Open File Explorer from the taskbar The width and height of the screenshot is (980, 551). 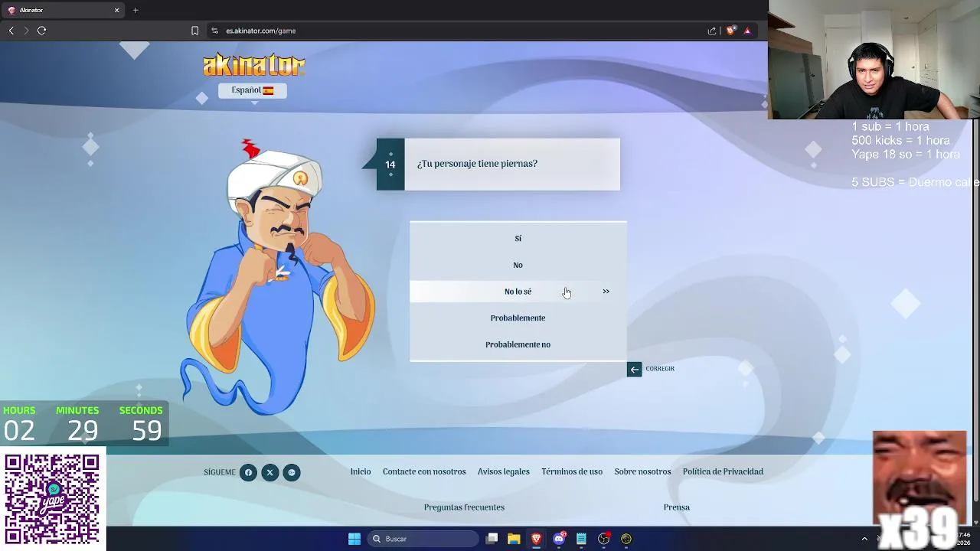click(x=514, y=539)
